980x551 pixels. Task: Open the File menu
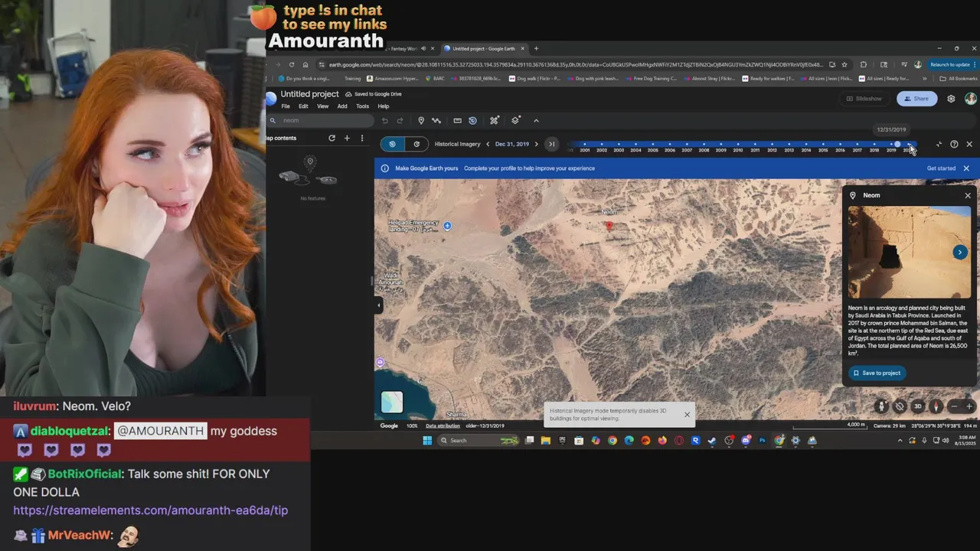[x=286, y=106]
